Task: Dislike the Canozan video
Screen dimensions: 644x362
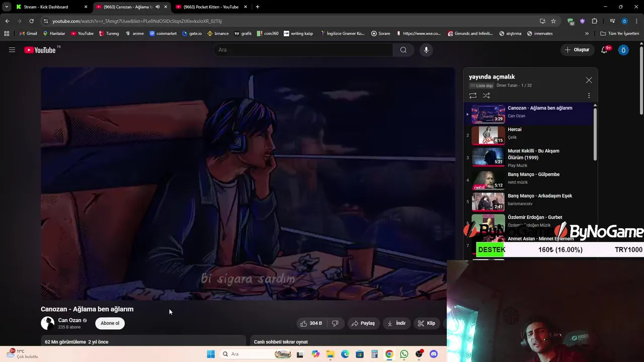Action: click(335, 323)
